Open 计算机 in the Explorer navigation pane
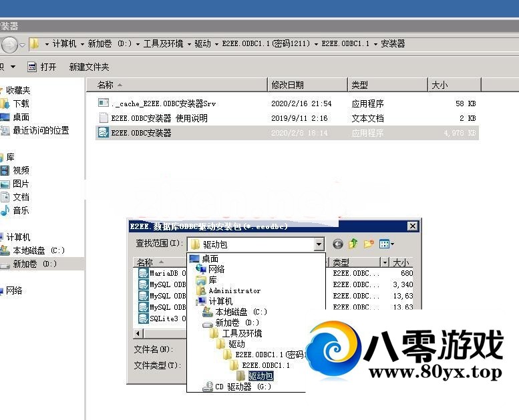Screen dimensions: 519x420 (18, 237)
